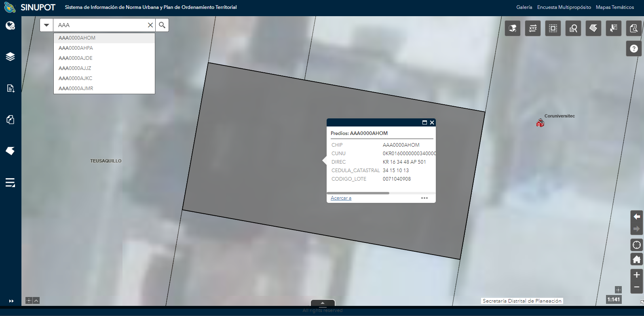Open popup more options three dots menu
Image resolution: width=644 pixels, height=316 pixels.
[x=424, y=198]
